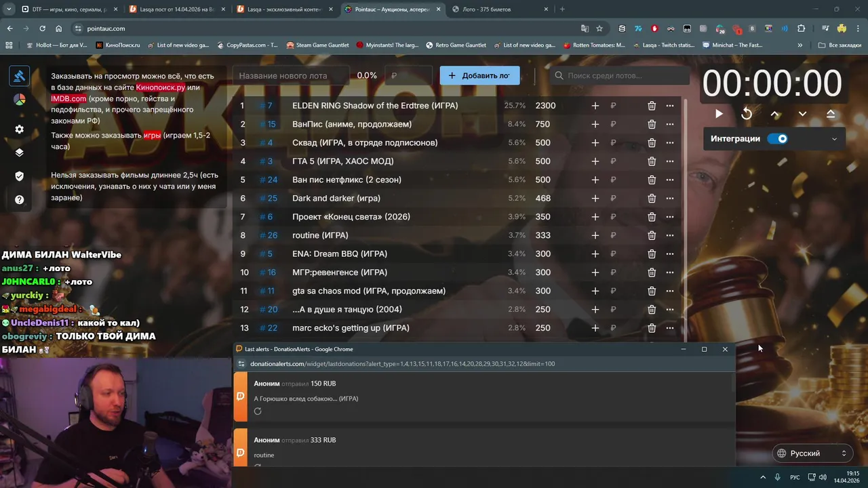Decrease timer with the down chevron

tap(802, 114)
